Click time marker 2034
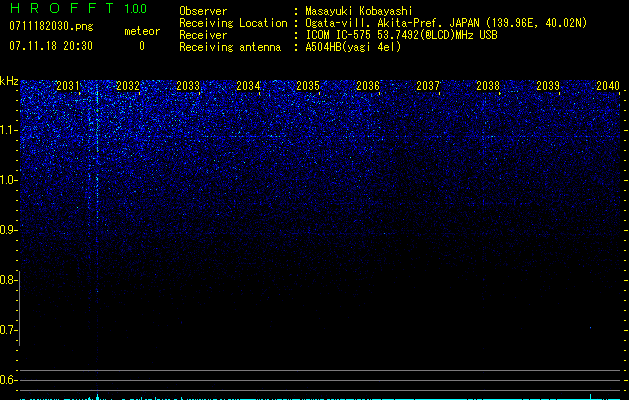 (x=248, y=86)
